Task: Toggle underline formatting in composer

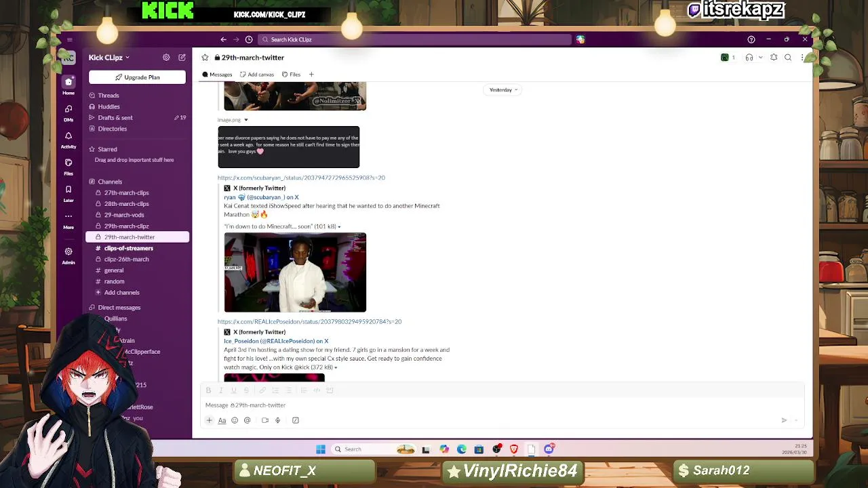Action: [233, 390]
